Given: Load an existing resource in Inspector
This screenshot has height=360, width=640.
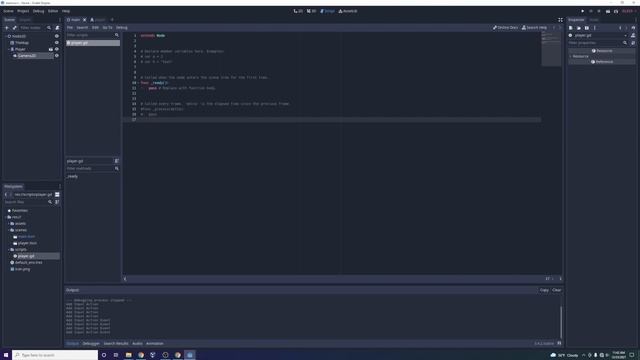Looking at the screenshot, I should pyautogui.click(x=579, y=28).
